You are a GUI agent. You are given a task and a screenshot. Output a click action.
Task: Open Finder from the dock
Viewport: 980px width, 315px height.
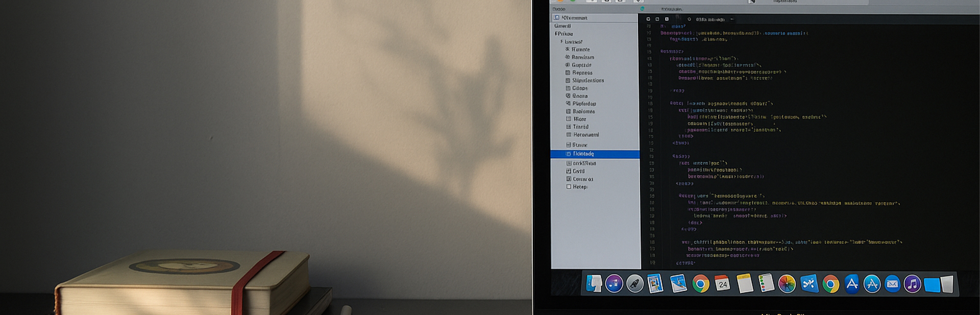[x=593, y=284]
